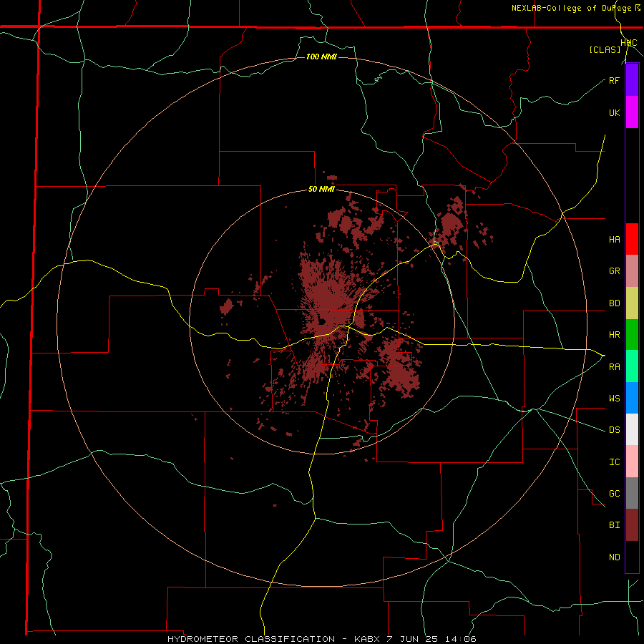Click the GR pink legend swatch
The image size is (644, 644).
632,271
